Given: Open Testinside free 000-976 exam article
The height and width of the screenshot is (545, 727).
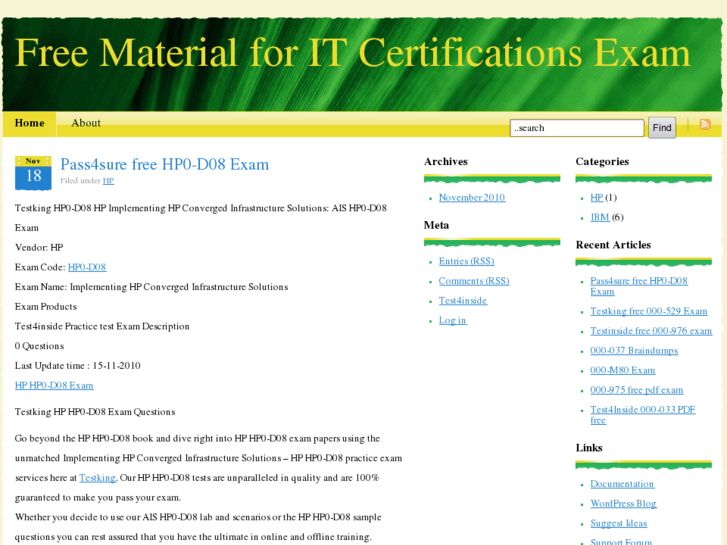Looking at the screenshot, I should coord(651,331).
